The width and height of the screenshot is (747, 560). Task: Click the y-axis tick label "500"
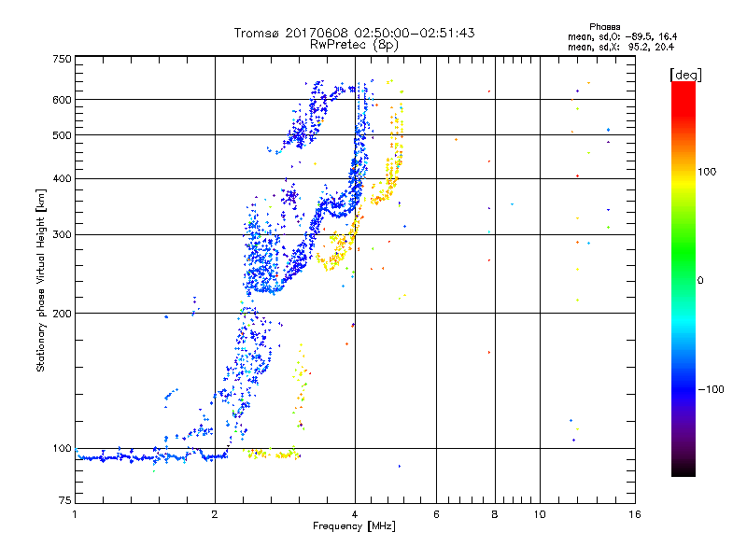pos(62,135)
